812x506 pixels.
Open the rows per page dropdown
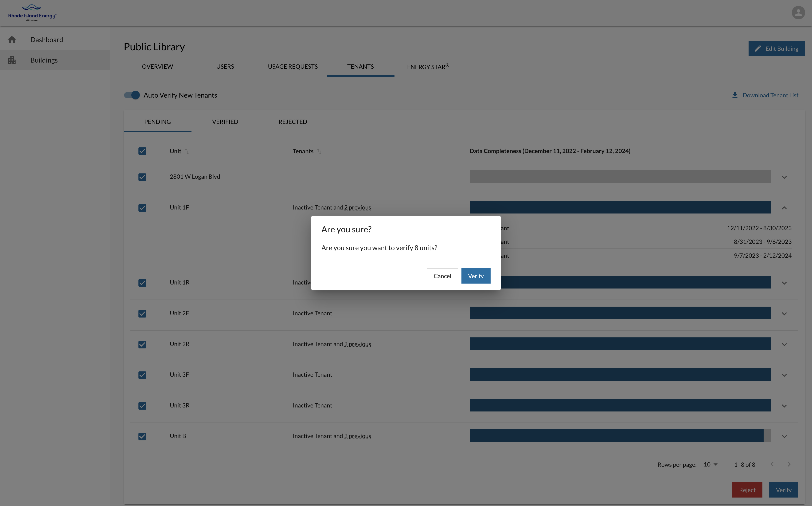(x=710, y=465)
